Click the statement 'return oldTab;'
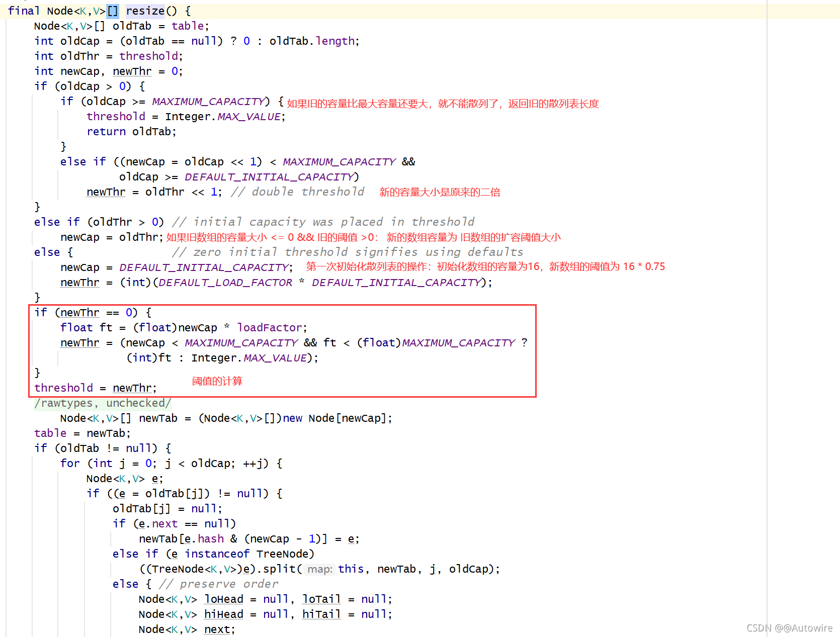 pyautogui.click(x=131, y=132)
